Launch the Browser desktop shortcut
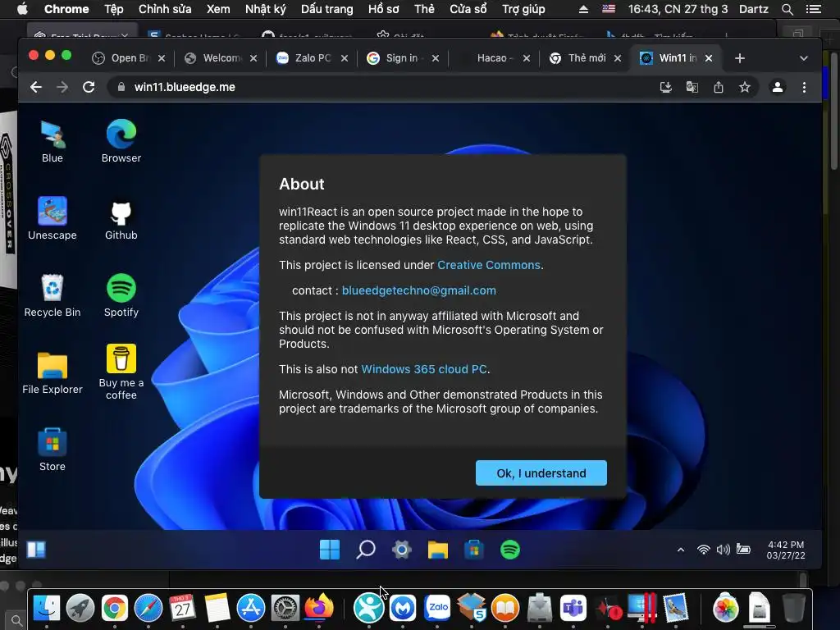This screenshot has width=840, height=630. coord(121,141)
